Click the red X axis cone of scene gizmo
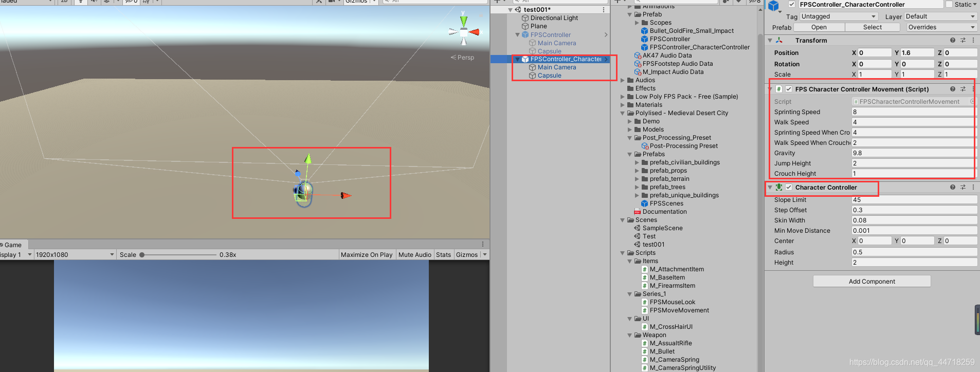This screenshot has width=980, height=372. pos(474,32)
